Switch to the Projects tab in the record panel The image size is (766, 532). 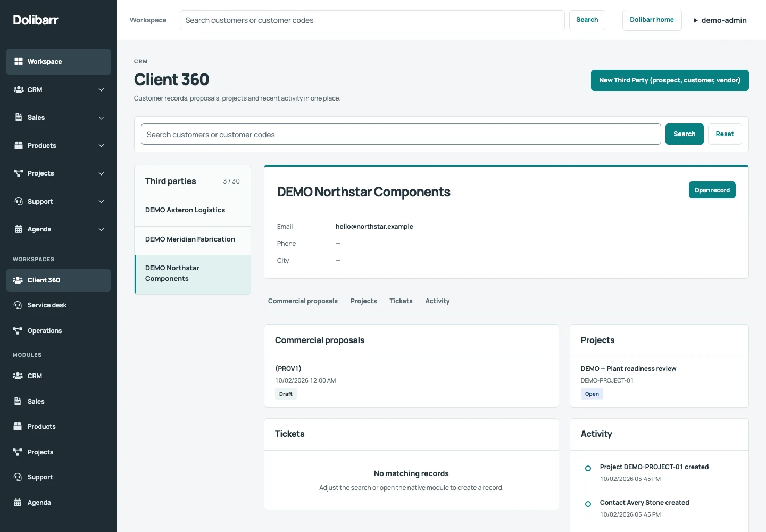point(363,301)
